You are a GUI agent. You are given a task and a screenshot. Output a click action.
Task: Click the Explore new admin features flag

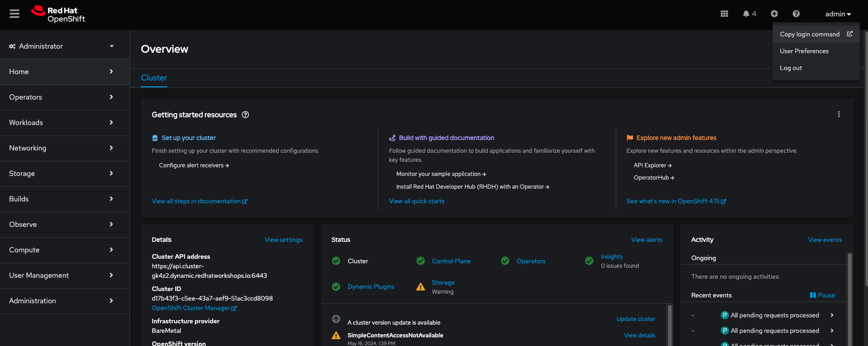[x=630, y=138]
